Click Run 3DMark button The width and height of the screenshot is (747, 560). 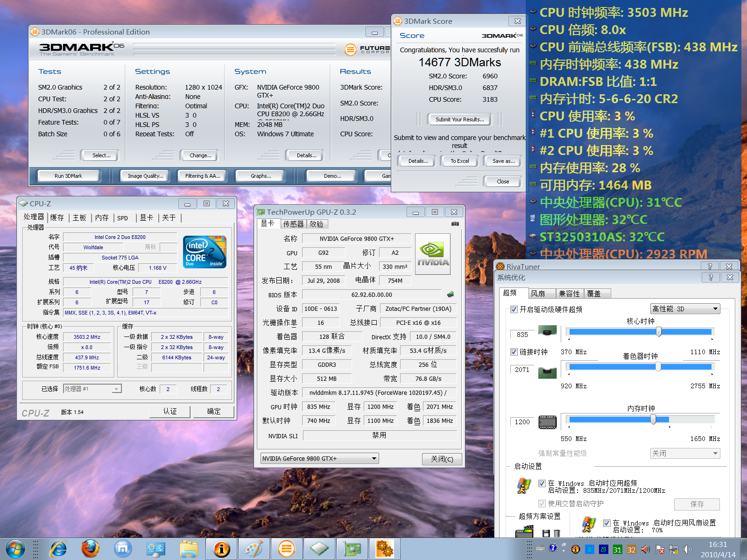point(68,176)
